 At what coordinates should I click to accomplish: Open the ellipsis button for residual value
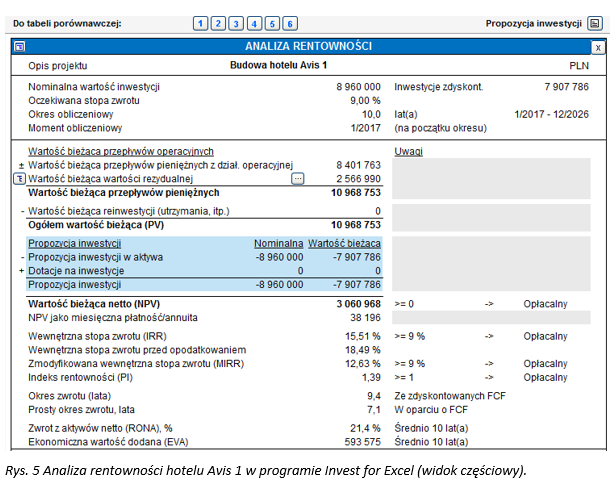coord(297,178)
